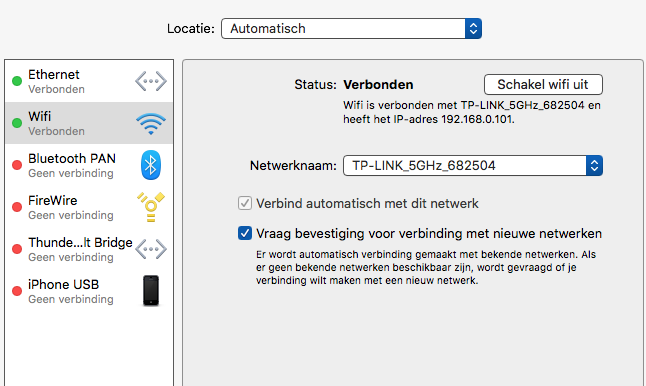Select iPhone USB service entry
646x386 pixels.
[x=89, y=291]
